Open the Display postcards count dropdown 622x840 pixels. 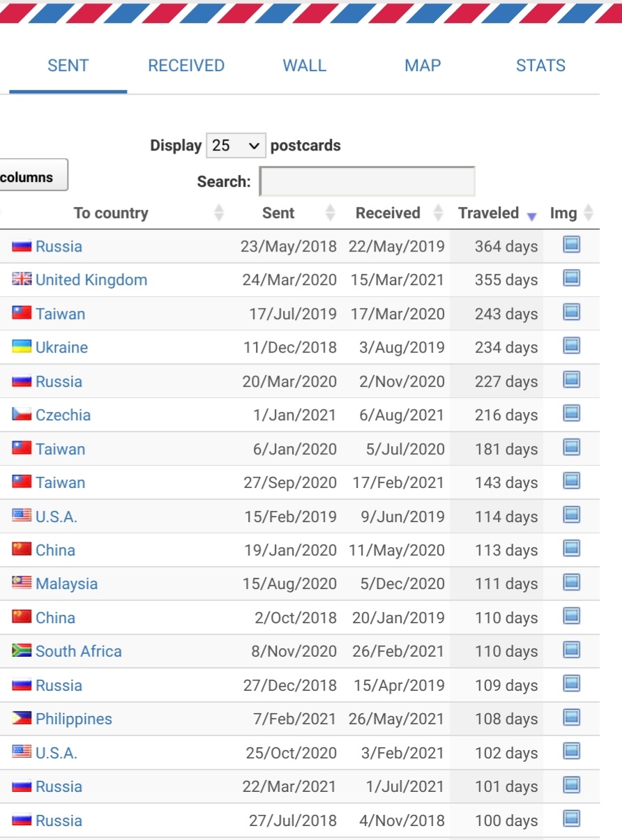point(236,146)
